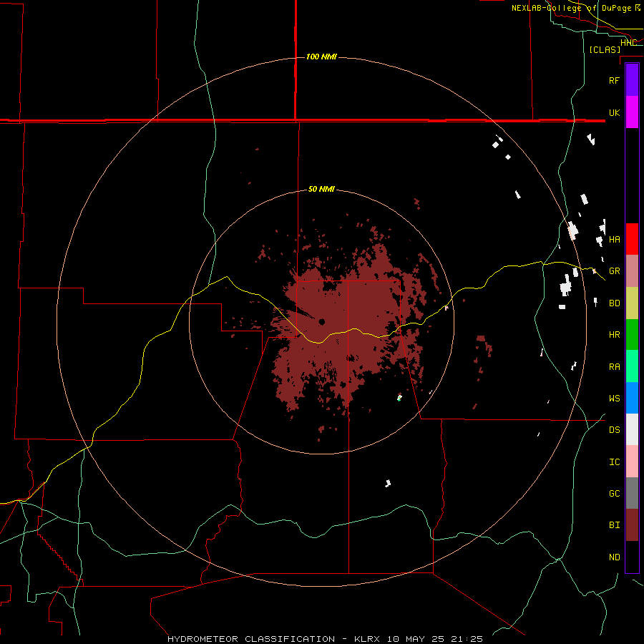Click the HA red legend swatch
Viewport: 644px width, 644px height.
click(x=632, y=239)
